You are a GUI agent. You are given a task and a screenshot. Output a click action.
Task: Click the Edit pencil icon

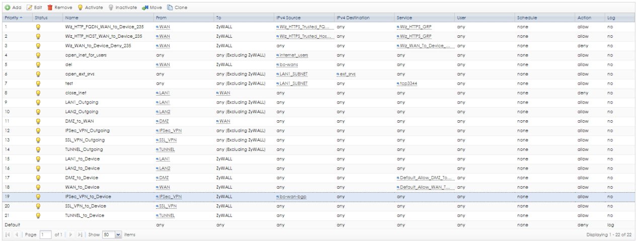(x=29, y=8)
